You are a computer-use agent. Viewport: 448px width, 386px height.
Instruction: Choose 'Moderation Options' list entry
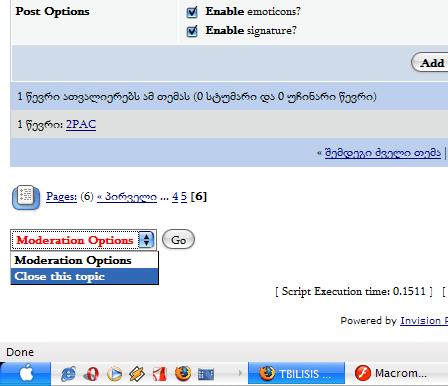[85, 260]
